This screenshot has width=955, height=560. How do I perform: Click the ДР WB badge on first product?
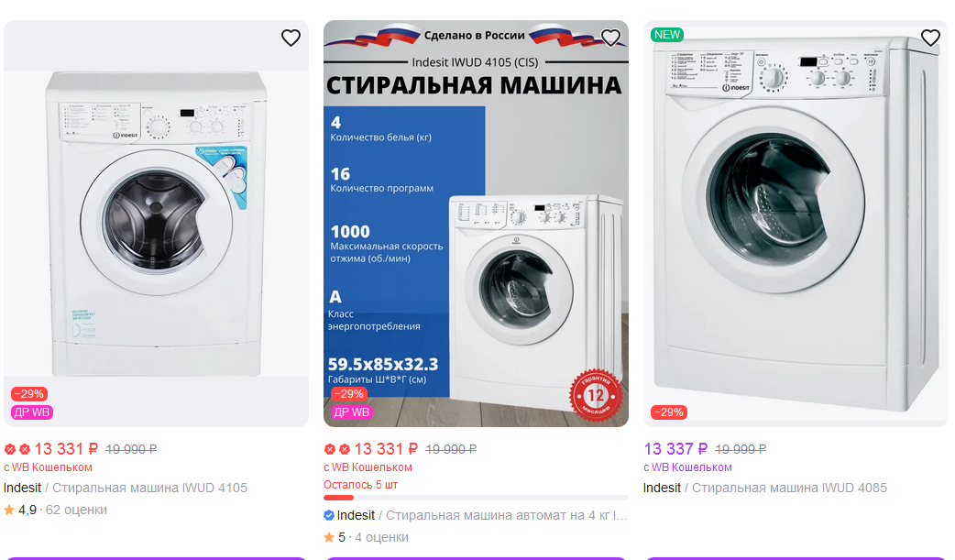[x=32, y=412]
